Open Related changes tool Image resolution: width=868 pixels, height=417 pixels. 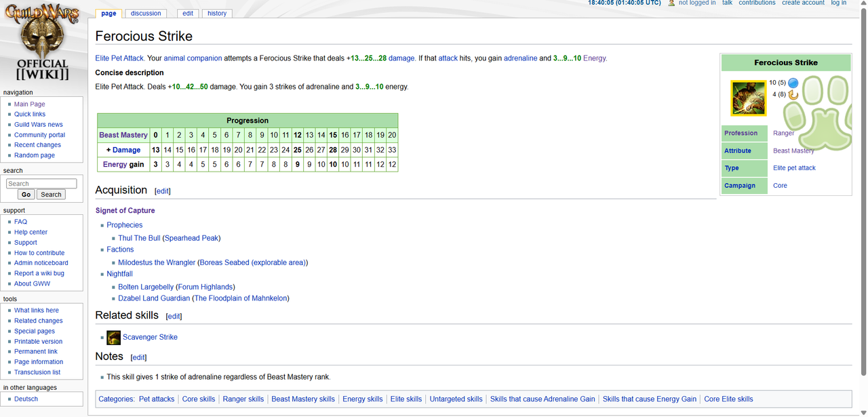pyautogui.click(x=39, y=321)
